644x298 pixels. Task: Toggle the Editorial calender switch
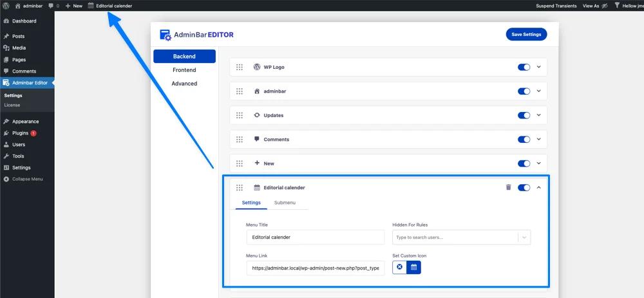pos(524,187)
